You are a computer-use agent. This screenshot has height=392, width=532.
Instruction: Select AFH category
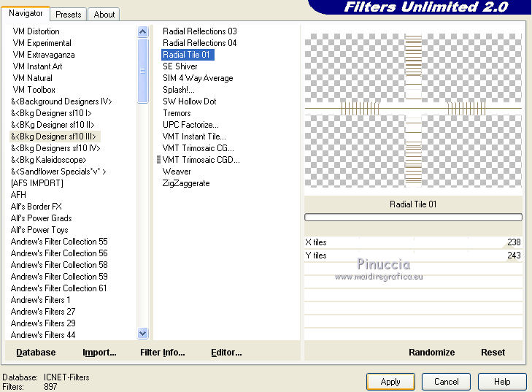(x=18, y=195)
